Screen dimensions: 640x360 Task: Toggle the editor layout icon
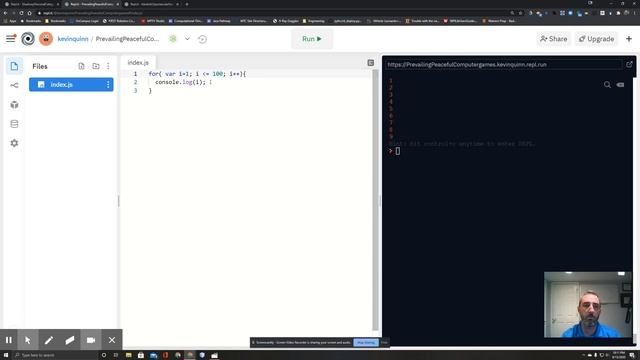tap(371, 63)
